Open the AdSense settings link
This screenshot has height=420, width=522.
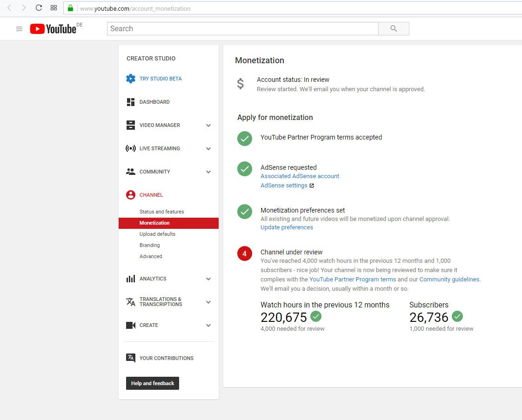click(284, 186)
